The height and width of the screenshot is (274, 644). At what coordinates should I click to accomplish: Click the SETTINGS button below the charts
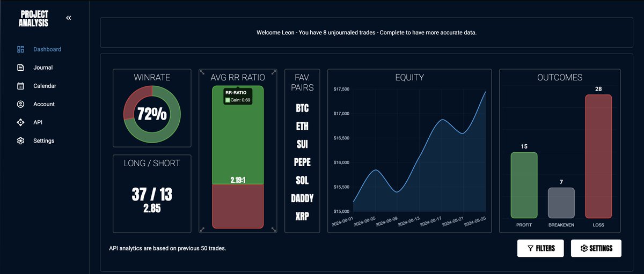(x=596, y=248)
